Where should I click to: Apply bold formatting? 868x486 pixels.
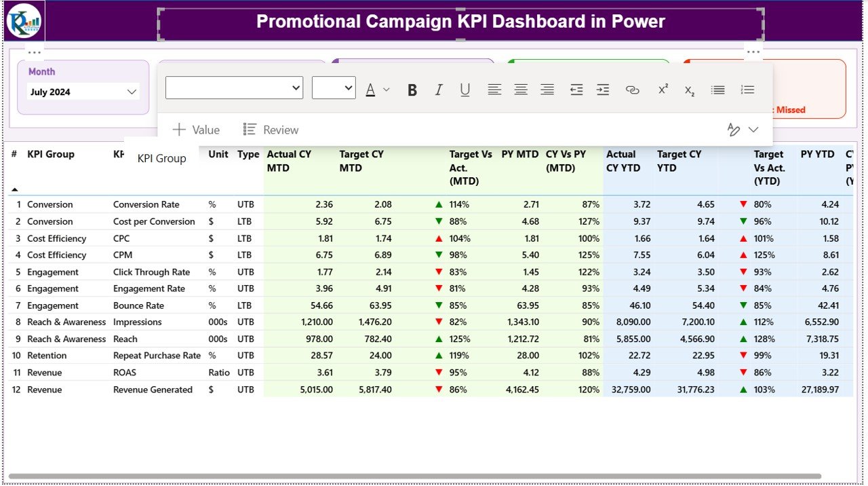click(412, 89)
